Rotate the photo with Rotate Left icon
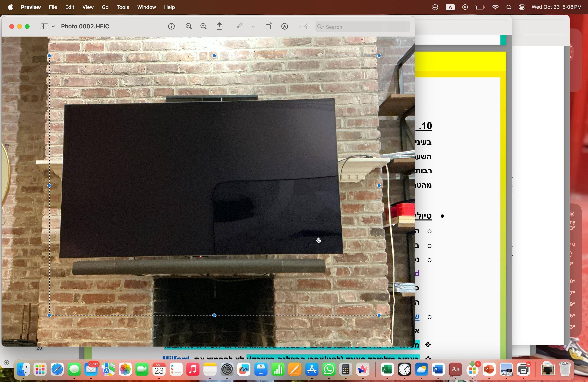The height and width of the screenshot is (382, 588). tap(269, 26)
